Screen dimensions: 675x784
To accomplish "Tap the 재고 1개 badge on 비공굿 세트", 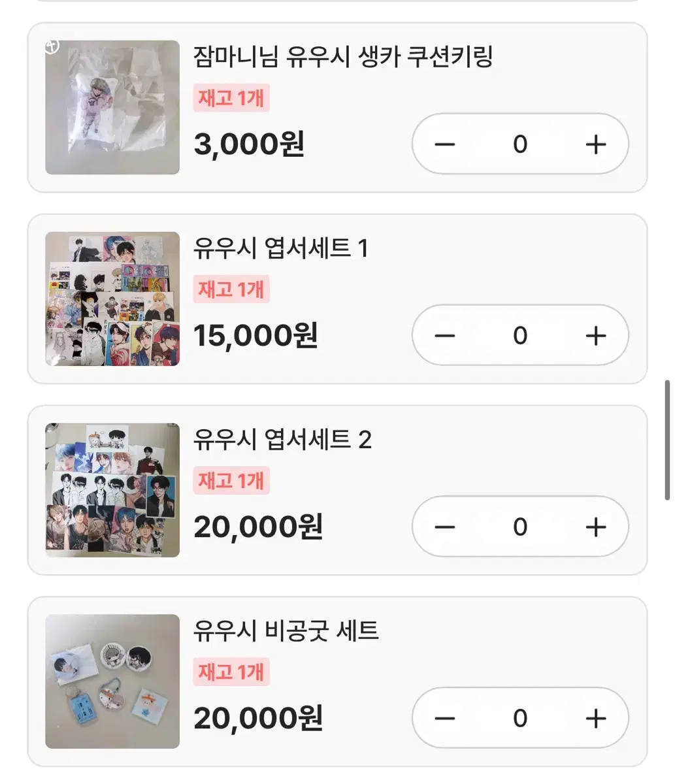I will [231, 672].
